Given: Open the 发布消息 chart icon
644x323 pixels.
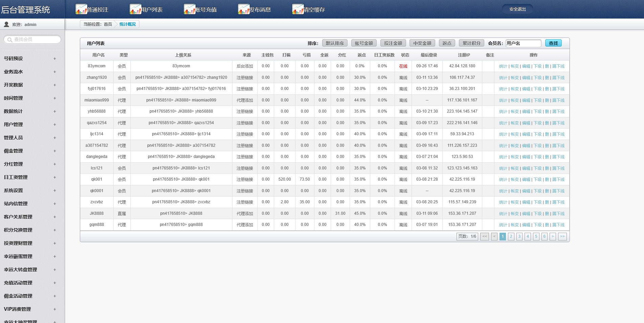Looking at the screenshot, I should (244, 9).
